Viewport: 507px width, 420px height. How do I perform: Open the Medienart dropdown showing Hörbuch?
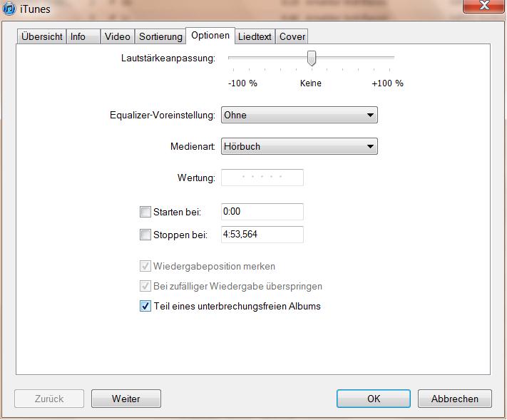pyautogui.click(x=299, y=146)
